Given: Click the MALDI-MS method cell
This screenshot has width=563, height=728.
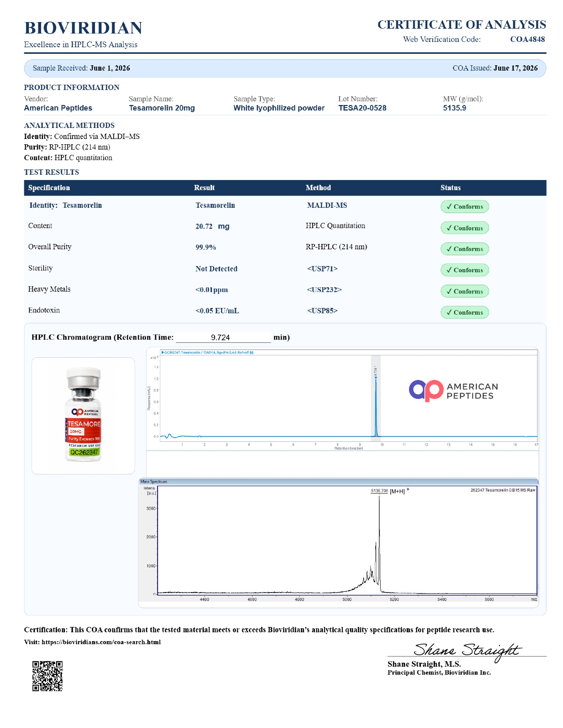Looking at the screenshot, I should pyautogui.click(x=327, y=205).
